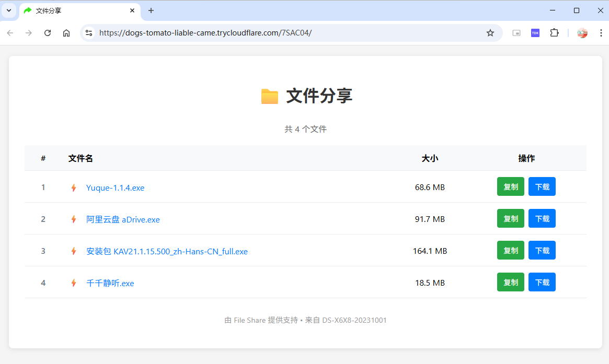Go to browser home page icon
Image resolution: width=609 pixels, height=364 pixels.
pos(66,33)
